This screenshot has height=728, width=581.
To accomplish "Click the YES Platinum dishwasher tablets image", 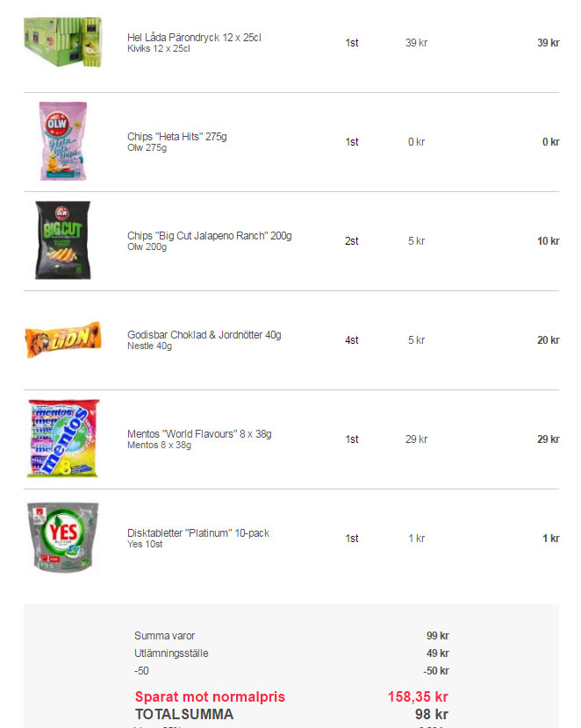I will [62, 537].
